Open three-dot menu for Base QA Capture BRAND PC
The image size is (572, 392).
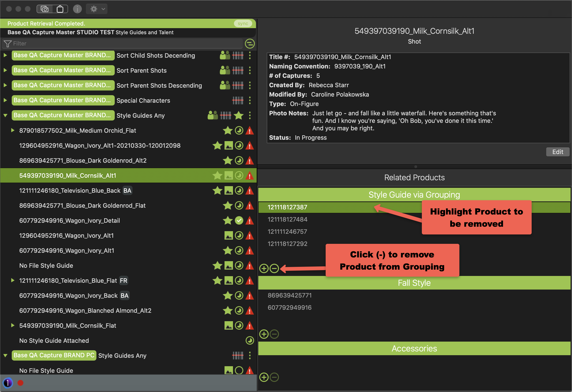pos(250,355)
